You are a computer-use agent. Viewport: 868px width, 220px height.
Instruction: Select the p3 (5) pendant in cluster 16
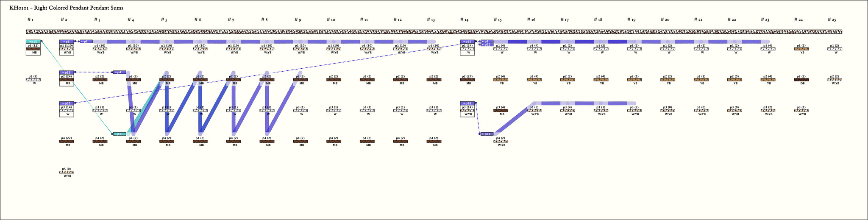tap(535, 110)
